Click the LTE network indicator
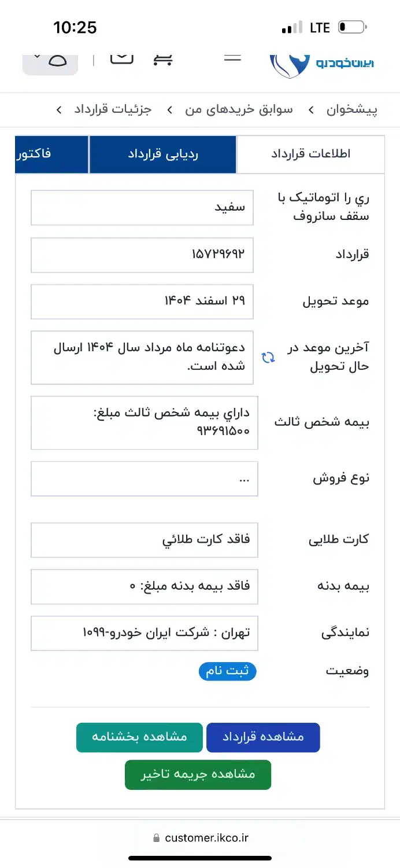 tap(318, 27)
